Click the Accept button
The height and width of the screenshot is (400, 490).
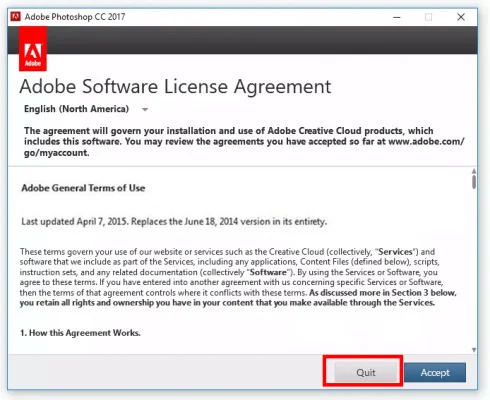pyautogui.click(x=435, y=372)
